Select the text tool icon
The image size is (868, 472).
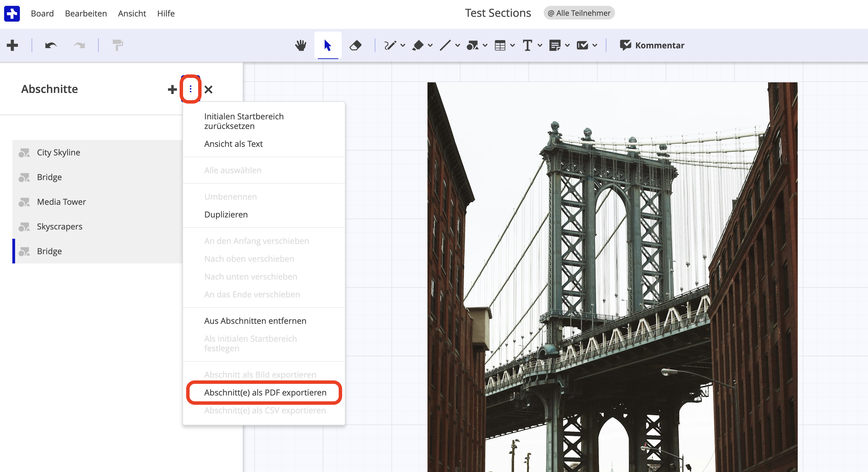pyautogui.click(x=527, y=45)
